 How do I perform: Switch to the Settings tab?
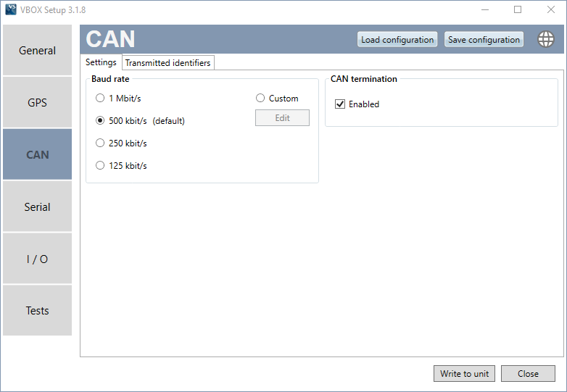click(101, 62)
